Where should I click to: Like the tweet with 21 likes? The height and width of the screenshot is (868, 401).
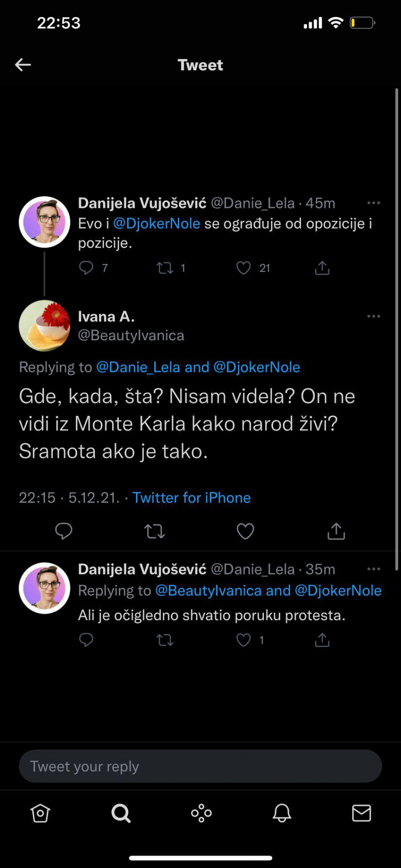pos(244,268)
